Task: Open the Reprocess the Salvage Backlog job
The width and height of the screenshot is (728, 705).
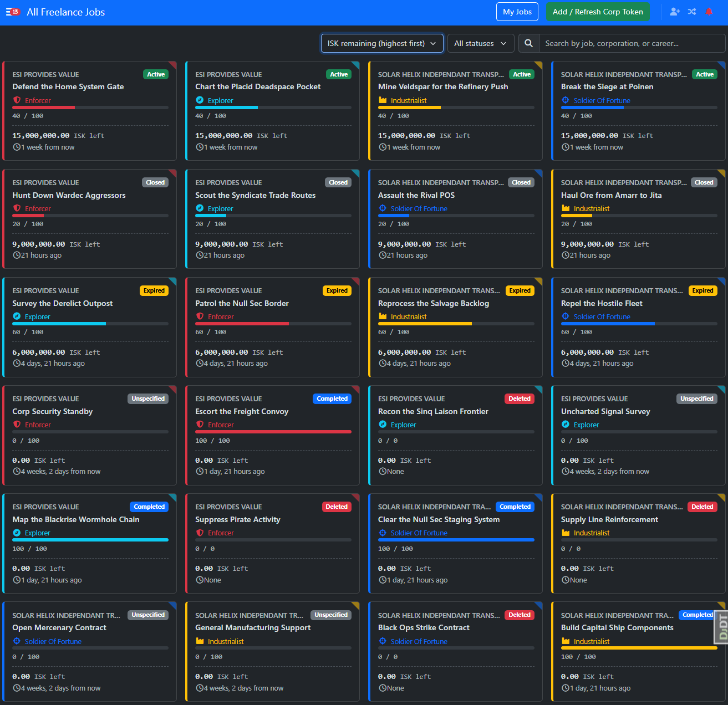Action: 434,303
